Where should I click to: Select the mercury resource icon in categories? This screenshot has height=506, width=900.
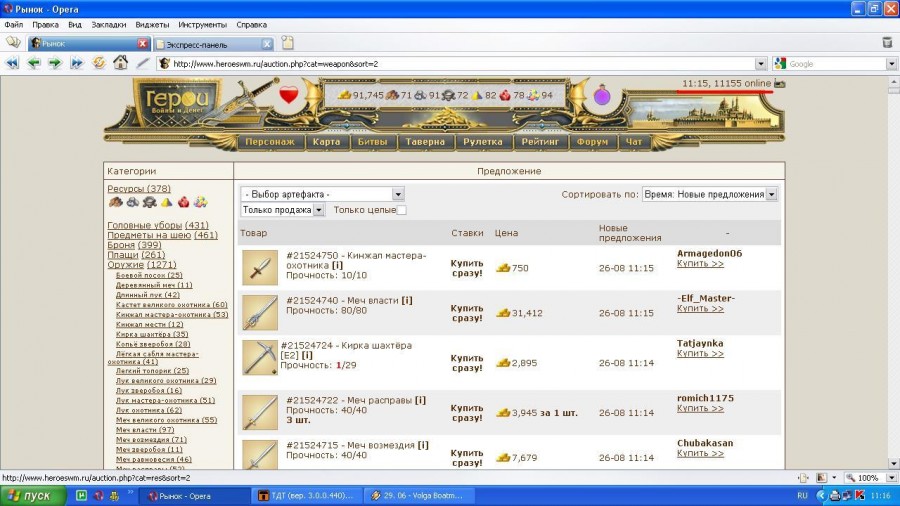[149, 202]
